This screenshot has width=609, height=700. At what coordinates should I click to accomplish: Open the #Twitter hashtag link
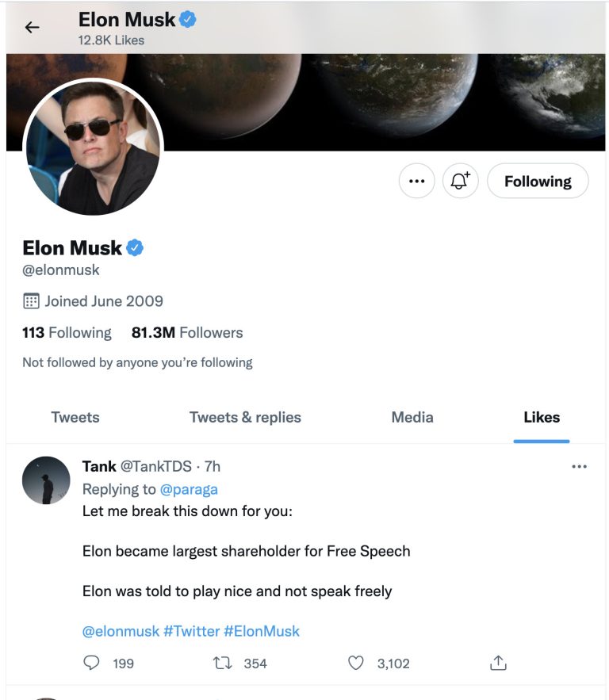click(191, 631)
